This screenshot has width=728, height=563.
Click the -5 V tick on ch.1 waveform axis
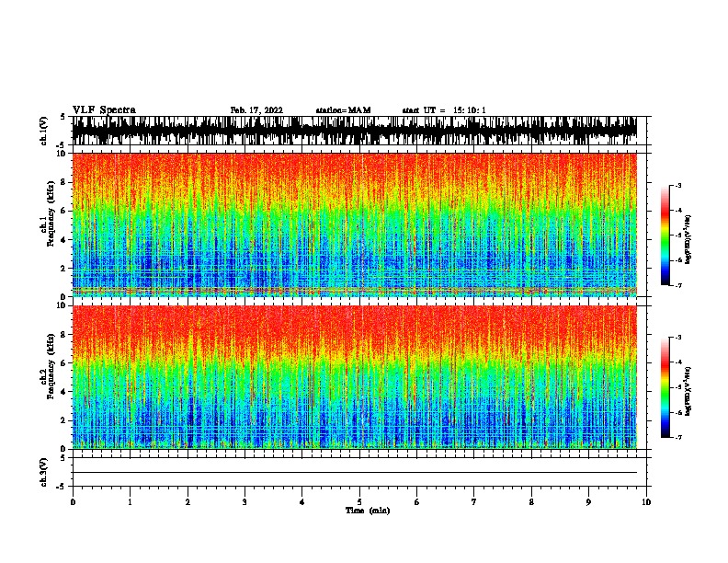61,145
